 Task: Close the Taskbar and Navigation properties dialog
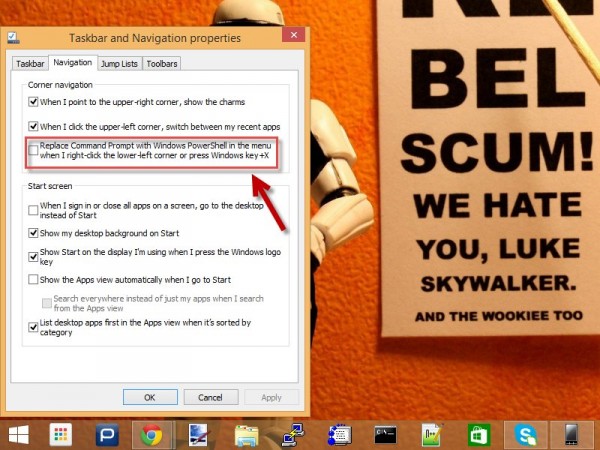[293, 35]
